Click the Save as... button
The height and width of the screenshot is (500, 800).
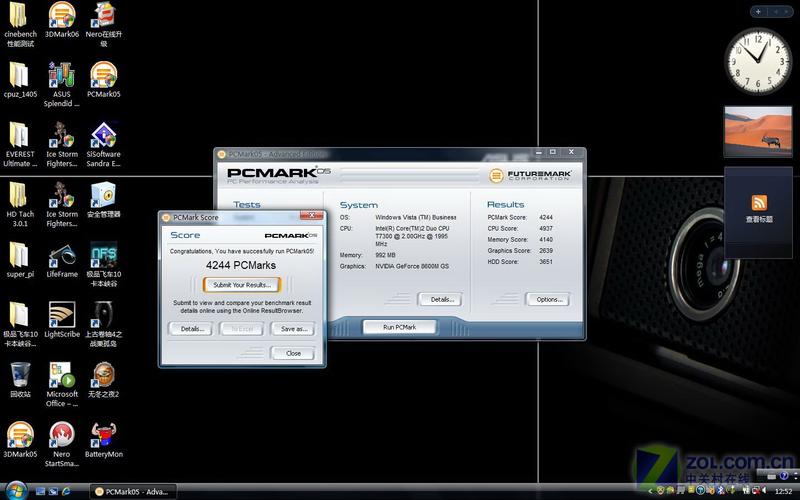point(293,329)
